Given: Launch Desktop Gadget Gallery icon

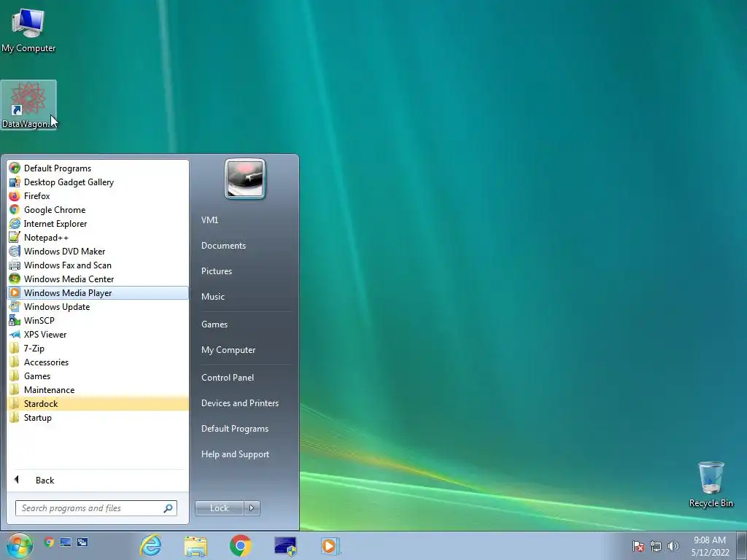Looking at the screenshot, I should point(15,182).
